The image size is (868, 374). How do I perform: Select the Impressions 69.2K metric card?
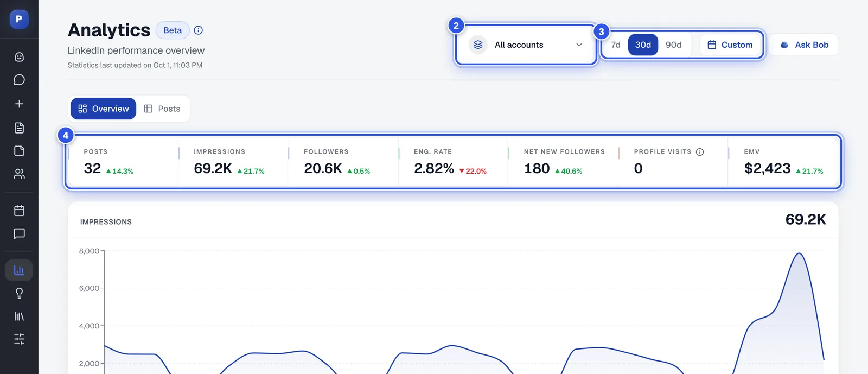233,162
